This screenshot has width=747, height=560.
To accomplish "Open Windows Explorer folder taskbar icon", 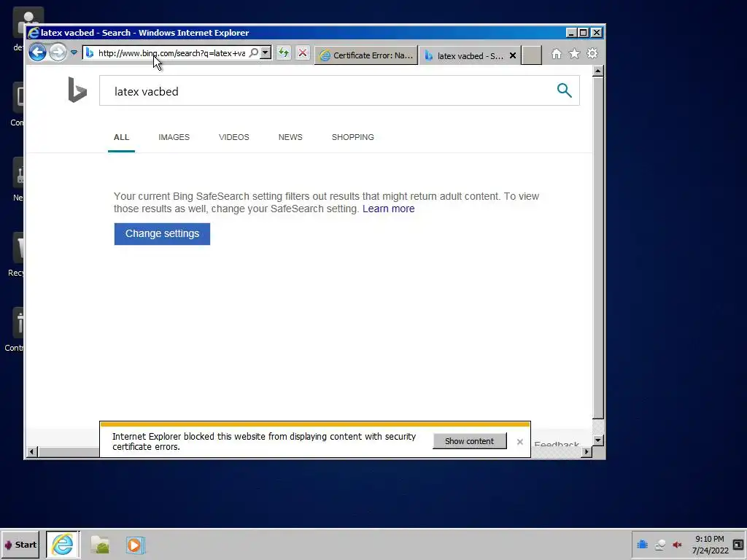I will click(x=100, y=545).
